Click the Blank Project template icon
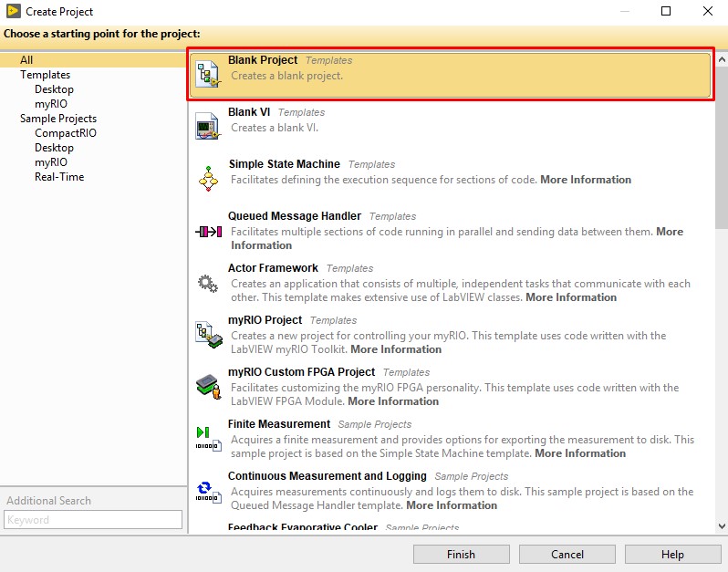This screenshot has height=572, width=728. click(209, 75)
